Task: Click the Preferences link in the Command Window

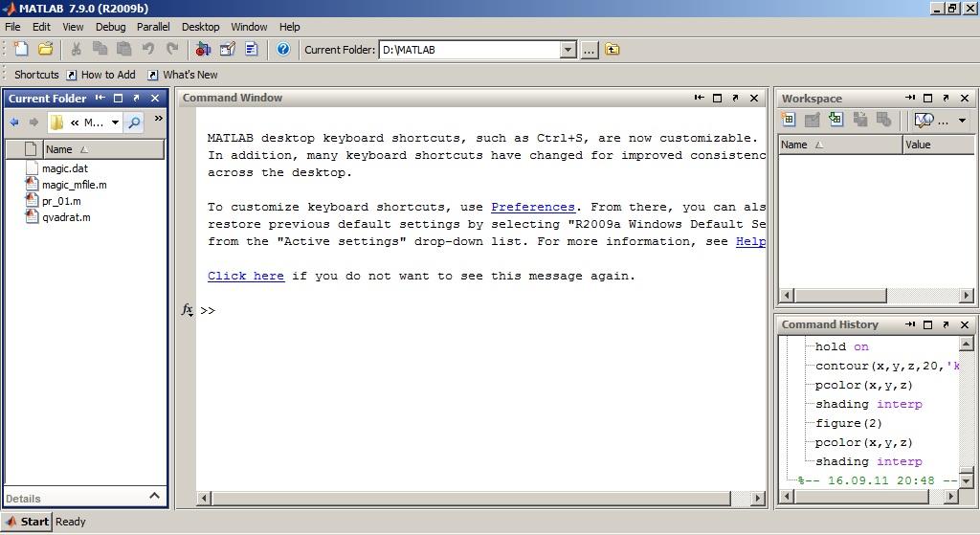Action: tap(532, 207)
